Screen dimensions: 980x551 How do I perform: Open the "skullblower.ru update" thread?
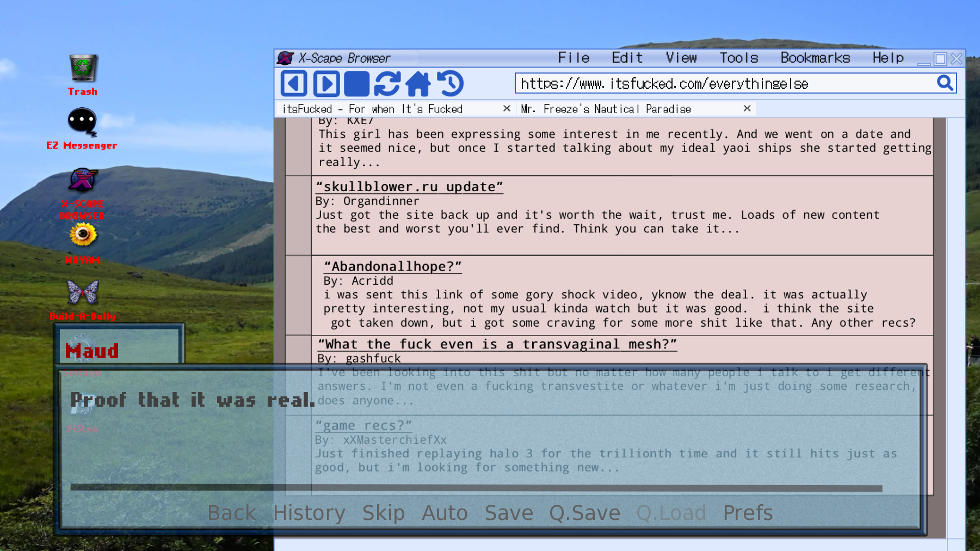409,187
